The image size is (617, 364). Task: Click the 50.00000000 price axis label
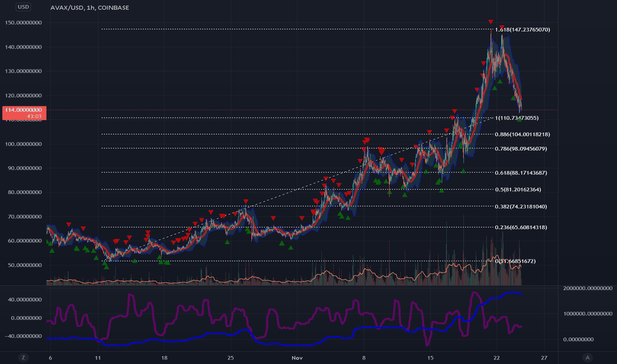click(24, 265)
